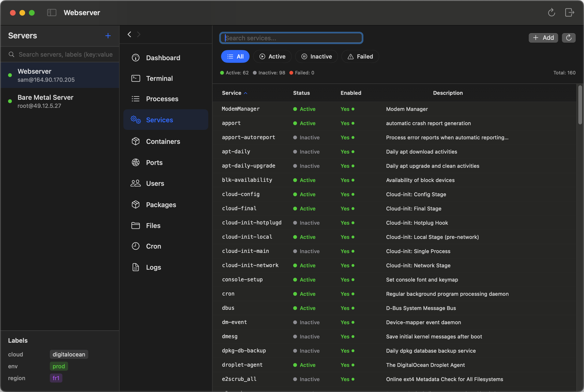Screen dimensions: 584x392
Task: Select the droplet-agent service row
Action: click(x=394, y=365)
